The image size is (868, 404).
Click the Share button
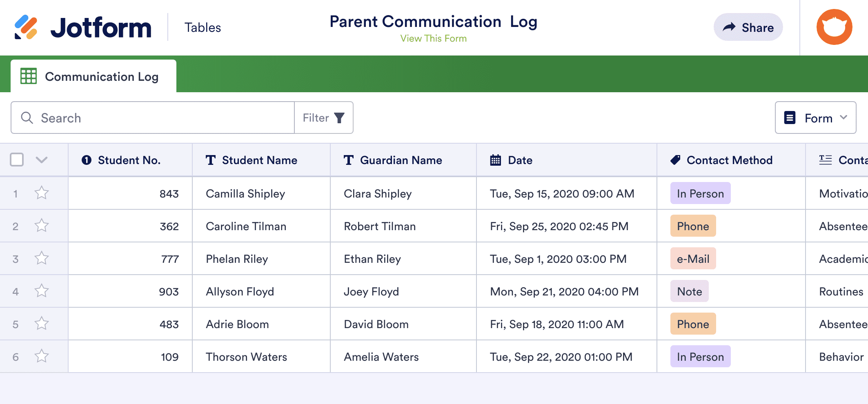[x=748, y=27]
